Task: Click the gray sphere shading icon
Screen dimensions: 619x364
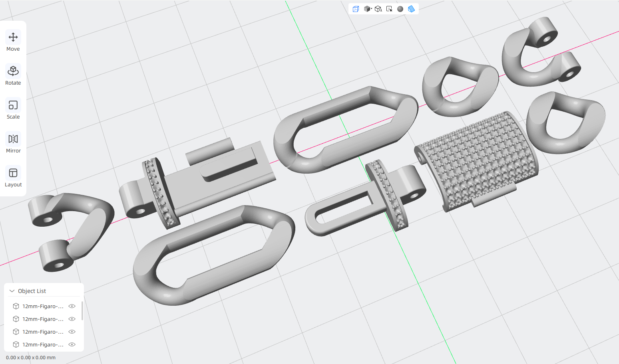Action: (x=400, y=9)
